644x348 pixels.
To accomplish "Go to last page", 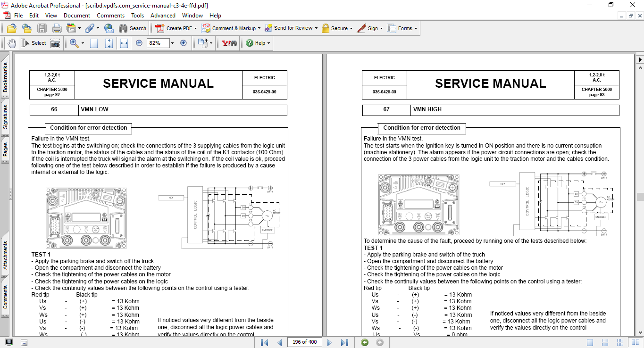I will 344,342.
